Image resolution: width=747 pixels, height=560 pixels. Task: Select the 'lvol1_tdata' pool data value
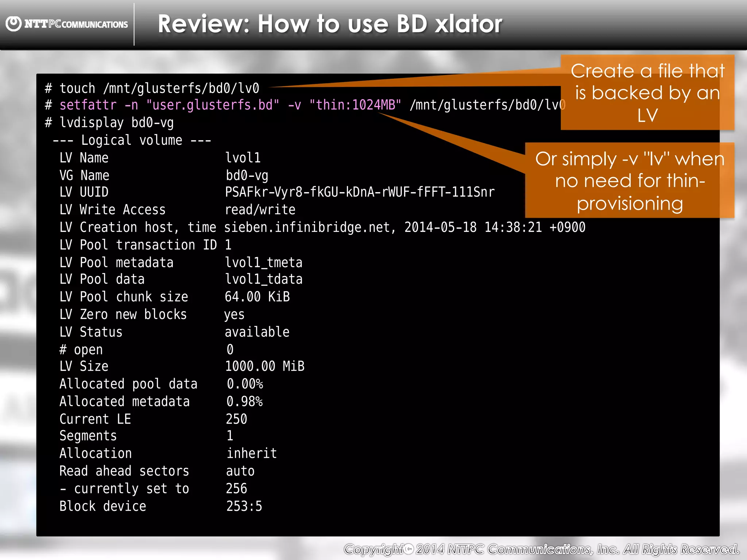pyautogui.click(x=264, y=279)
